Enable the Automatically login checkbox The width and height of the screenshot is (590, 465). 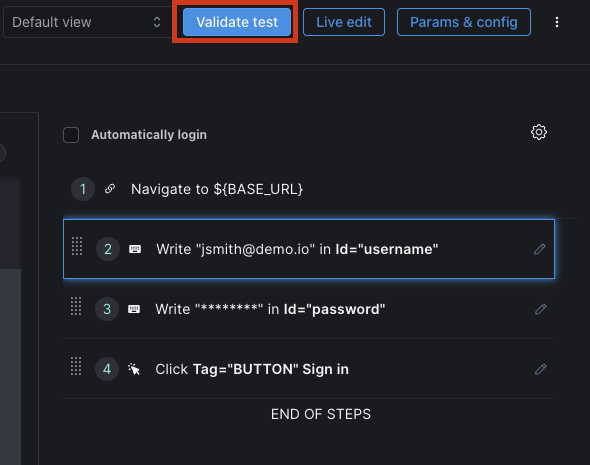coord(71,135)
